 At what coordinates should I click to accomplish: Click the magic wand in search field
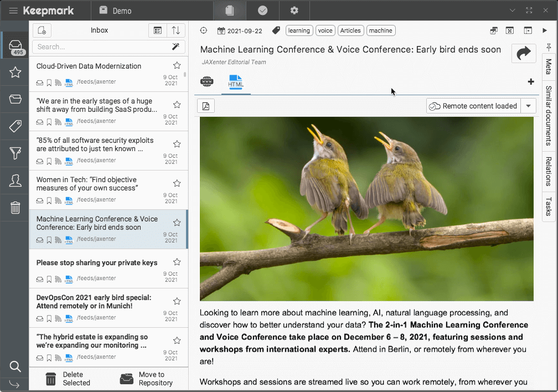(x=175, y=47)
